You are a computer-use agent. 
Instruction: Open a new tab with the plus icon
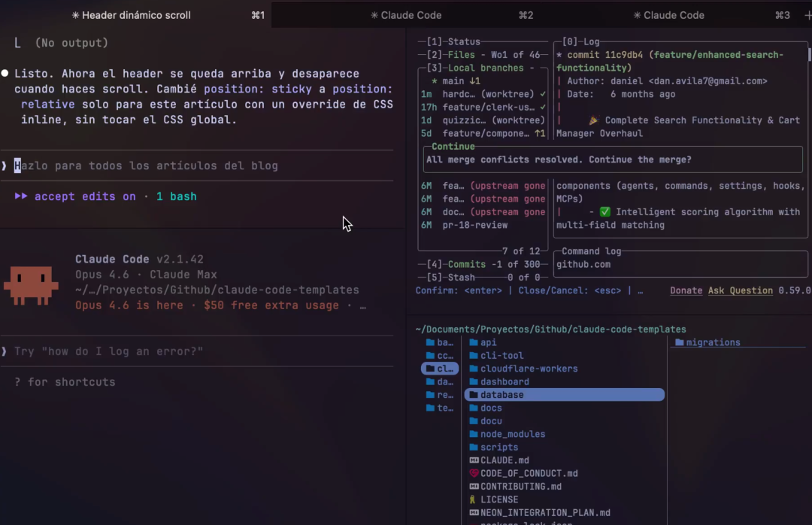coord(807,14)
